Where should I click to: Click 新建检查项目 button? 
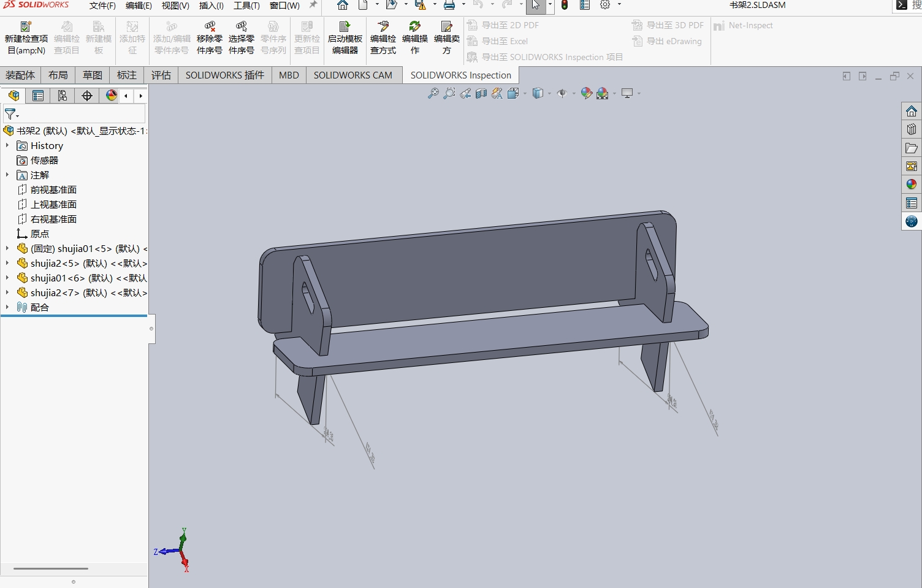click(26, 38)
